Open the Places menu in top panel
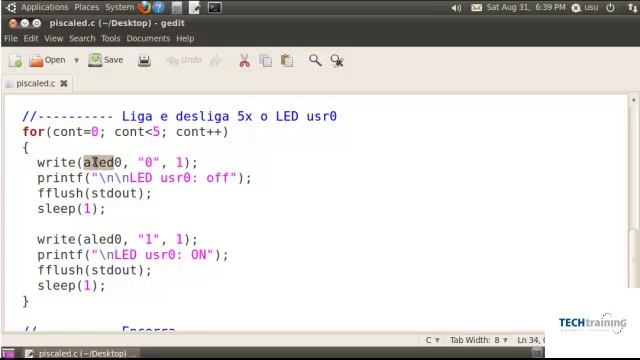The width and height of the screenshot is (640, 360). (x=87, y=7)
